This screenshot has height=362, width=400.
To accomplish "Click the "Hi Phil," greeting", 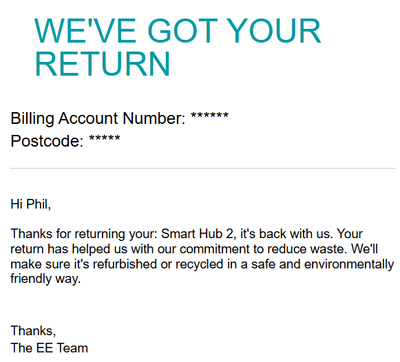I will point(31,204).
